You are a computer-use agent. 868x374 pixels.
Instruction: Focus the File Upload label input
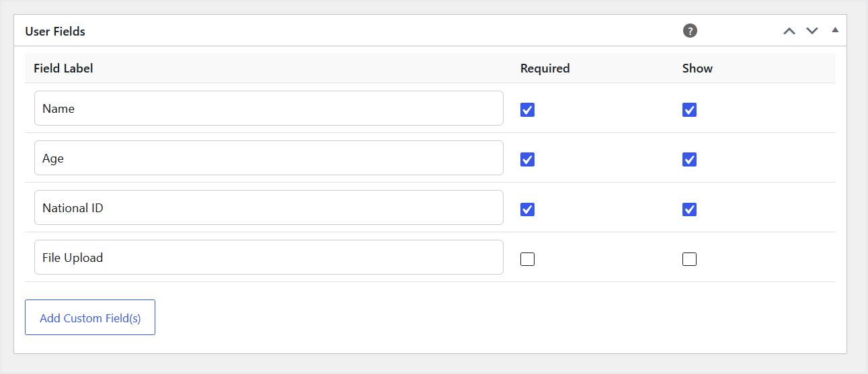coord(269,257)
